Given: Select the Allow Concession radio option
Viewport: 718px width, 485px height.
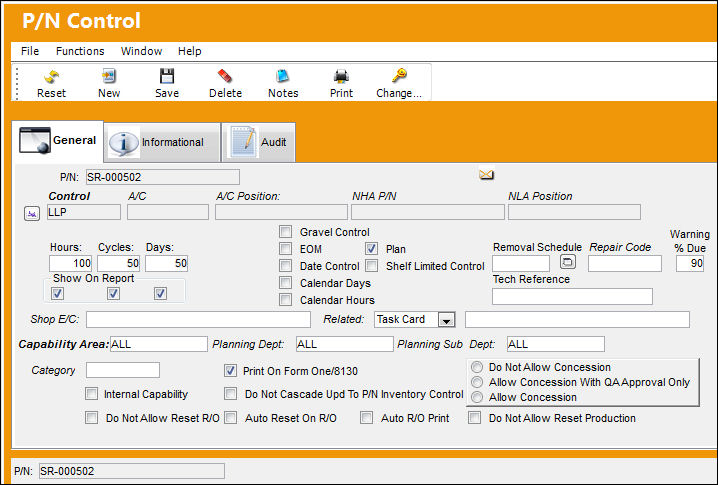Looking at the screenshot, I should click(x=477, y=397).
